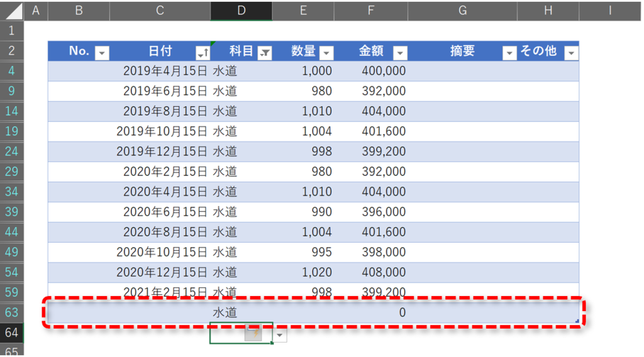Open the その他 column filter dropdown

click(x=571, y=53)
